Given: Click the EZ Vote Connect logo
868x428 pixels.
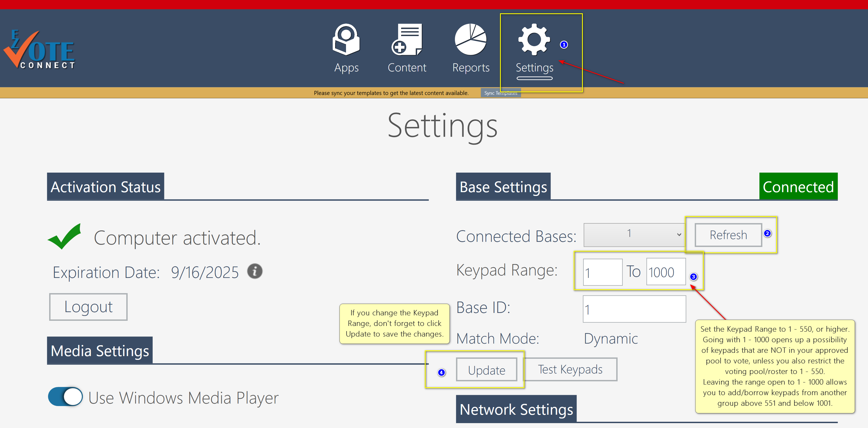Looking at the screenshot, I should coord(39,49).
